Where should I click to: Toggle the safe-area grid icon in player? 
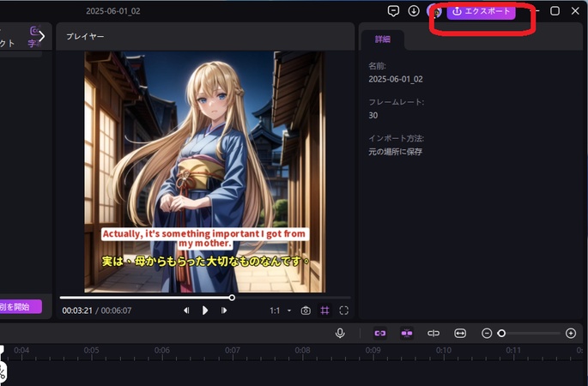(324, 311)
